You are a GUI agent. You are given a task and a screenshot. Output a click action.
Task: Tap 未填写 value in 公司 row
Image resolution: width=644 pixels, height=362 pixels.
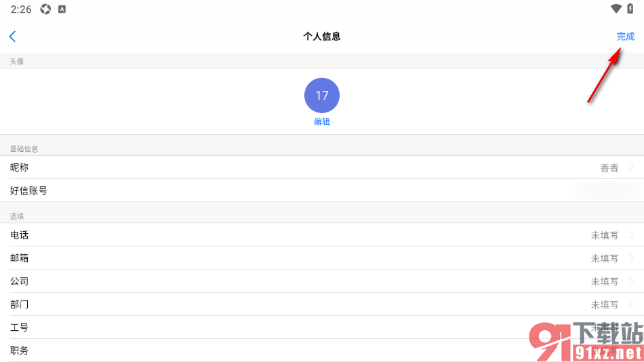coord(605,281)
